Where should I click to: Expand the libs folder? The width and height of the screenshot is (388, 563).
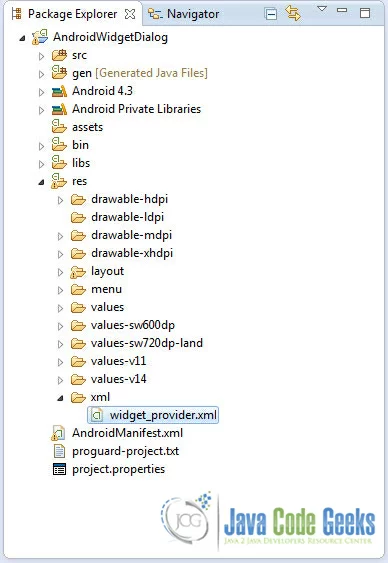(42, 164)
